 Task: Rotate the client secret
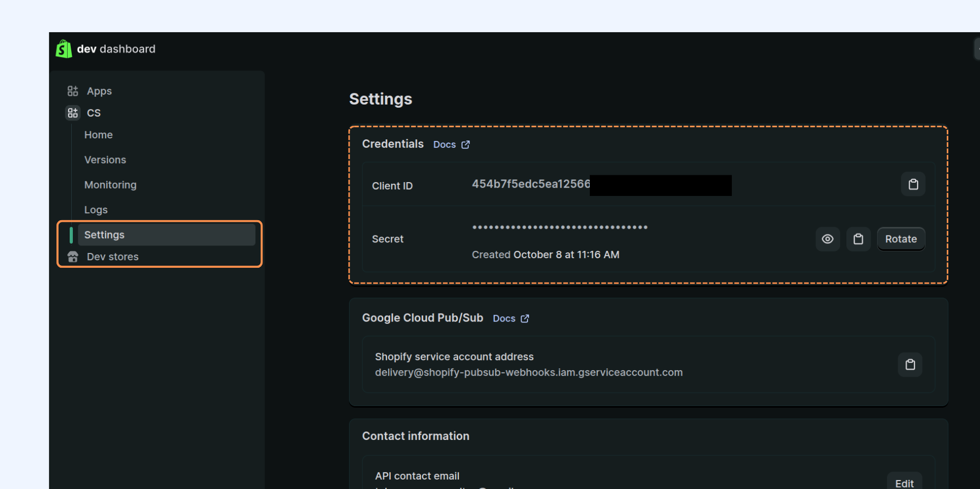901,239
